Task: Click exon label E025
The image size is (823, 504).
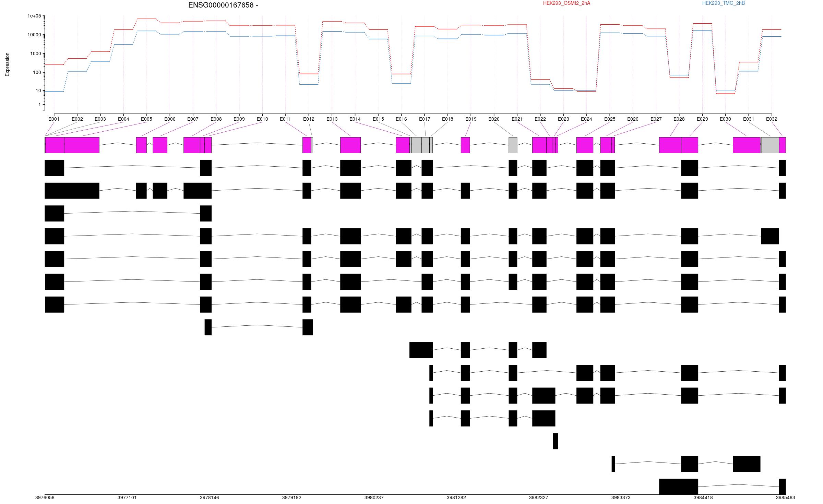Action: [x=610, y=119]
